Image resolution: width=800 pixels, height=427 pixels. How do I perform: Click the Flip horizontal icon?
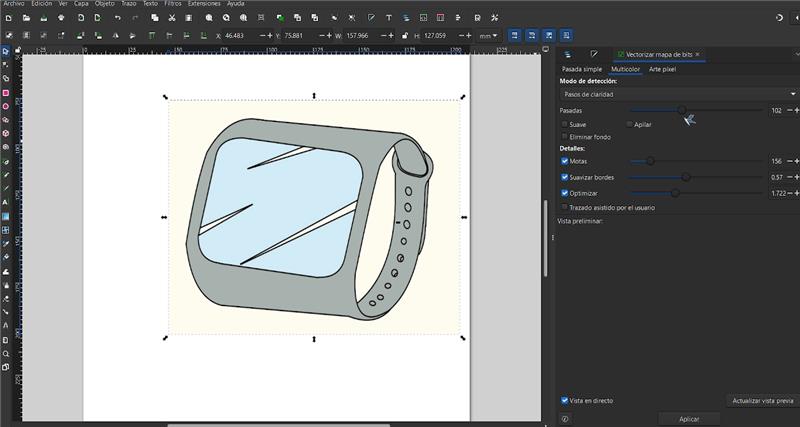click(x=115, y=36)
